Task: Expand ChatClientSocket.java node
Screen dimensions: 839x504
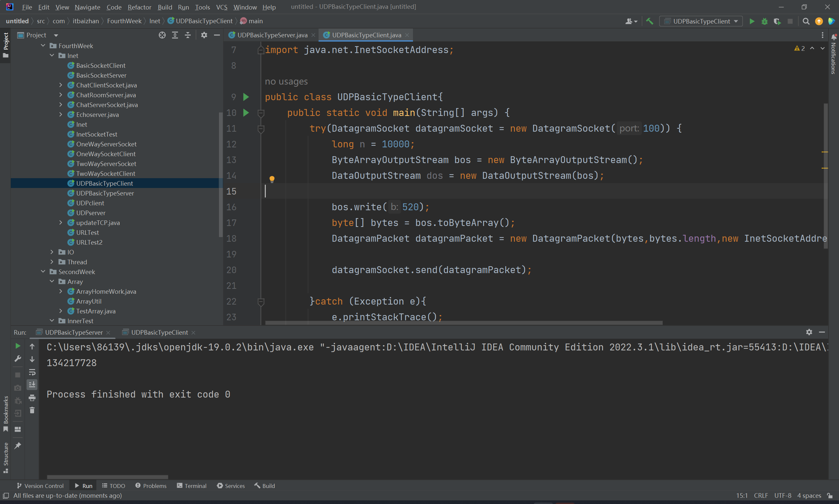Action: tap(61, 85)
